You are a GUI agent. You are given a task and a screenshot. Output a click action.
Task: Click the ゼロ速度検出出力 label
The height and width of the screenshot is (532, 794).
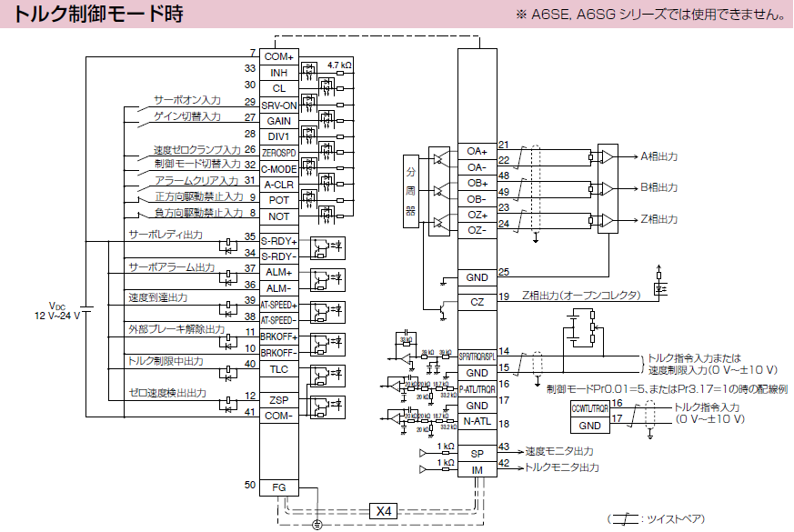pos(167,393)
